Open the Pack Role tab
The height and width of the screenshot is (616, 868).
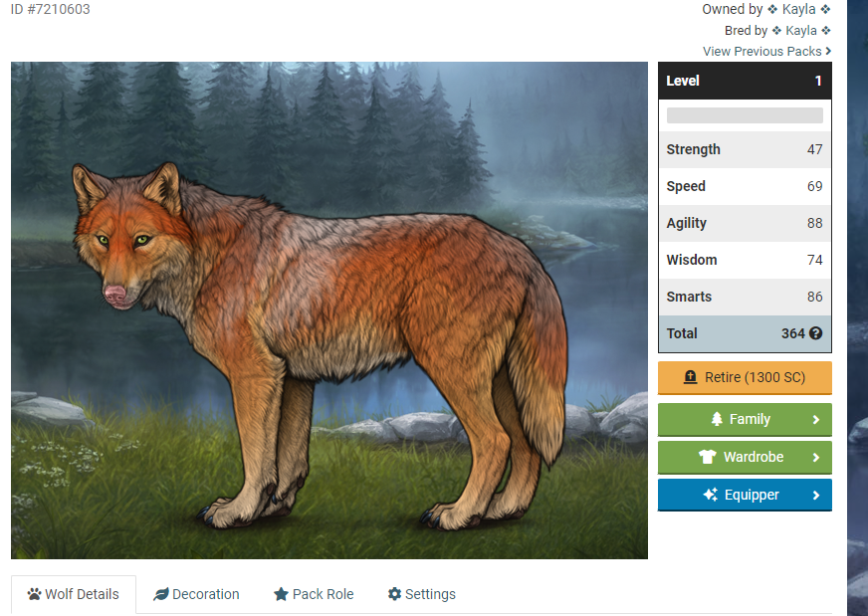tap(314, 594)
